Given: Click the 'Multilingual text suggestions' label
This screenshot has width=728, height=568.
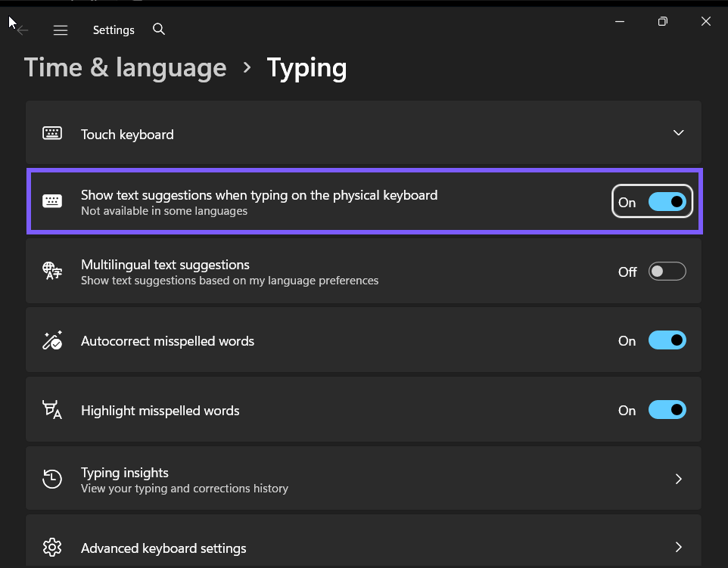Looking at the screenshot, I should 165,265.
